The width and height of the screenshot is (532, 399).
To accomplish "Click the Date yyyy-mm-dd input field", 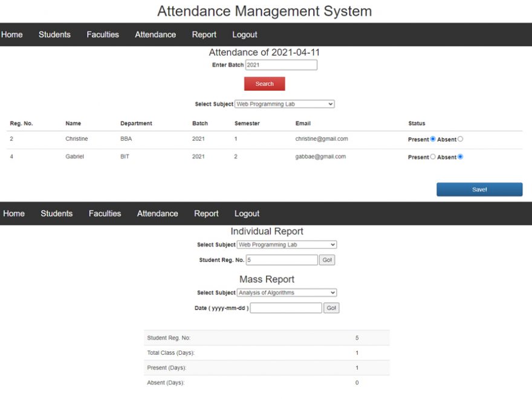I will [x=286, y=307].
